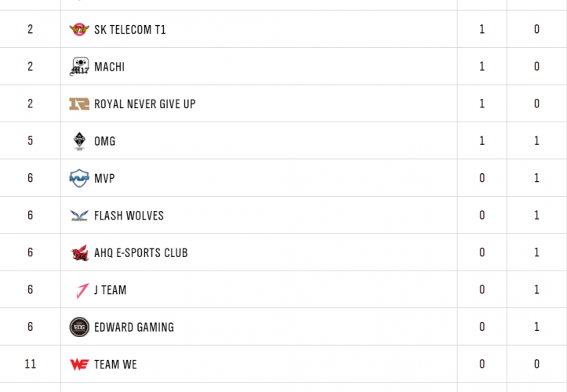Select the ROYAL NEVER GIVE UP name

point(144,104)
